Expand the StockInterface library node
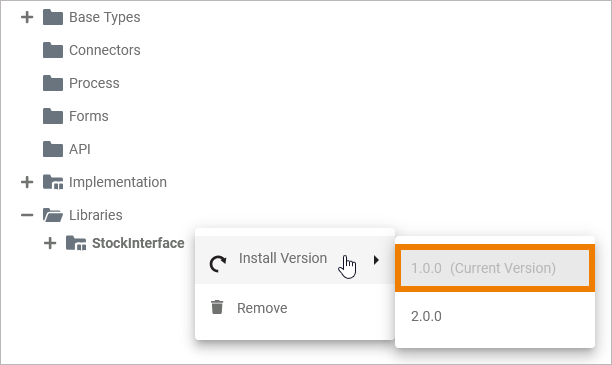 50,243
